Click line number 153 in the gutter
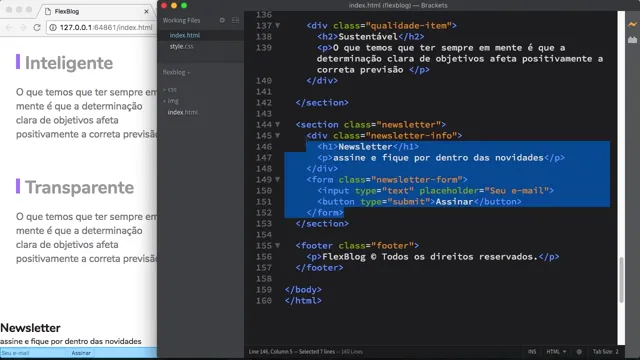The image size is (640, 360). click(264, 224)
